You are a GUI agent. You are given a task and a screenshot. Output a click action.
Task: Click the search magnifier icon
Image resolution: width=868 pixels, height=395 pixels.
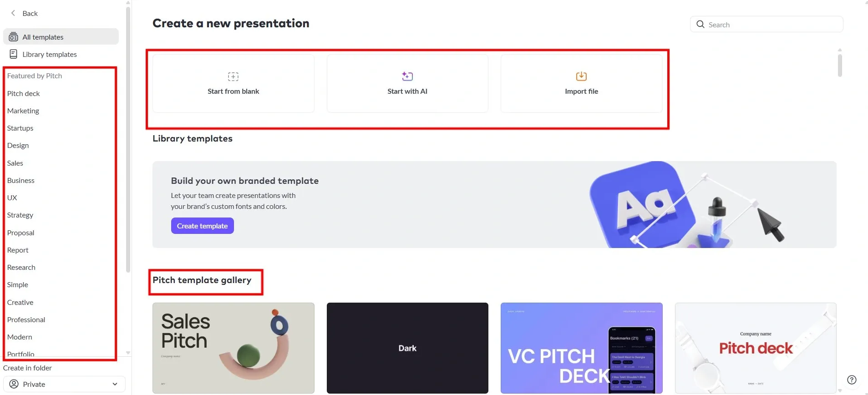tap(700, 24)
